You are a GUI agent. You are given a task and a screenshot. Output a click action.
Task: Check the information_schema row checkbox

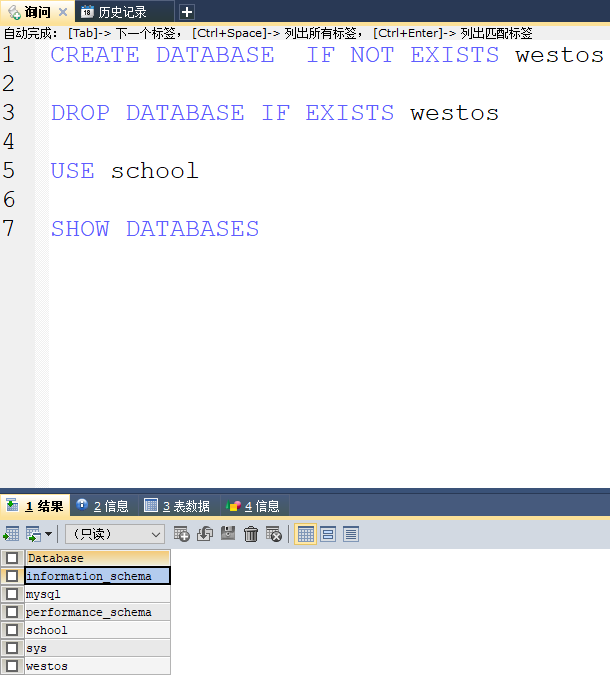12,576
